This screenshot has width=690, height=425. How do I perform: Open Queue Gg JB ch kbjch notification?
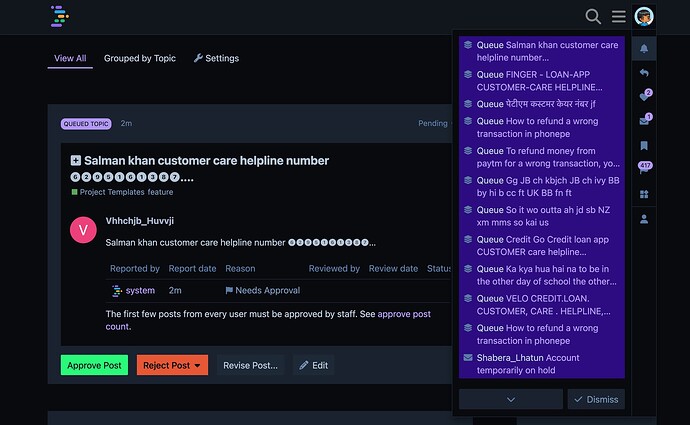pos(542,187)
